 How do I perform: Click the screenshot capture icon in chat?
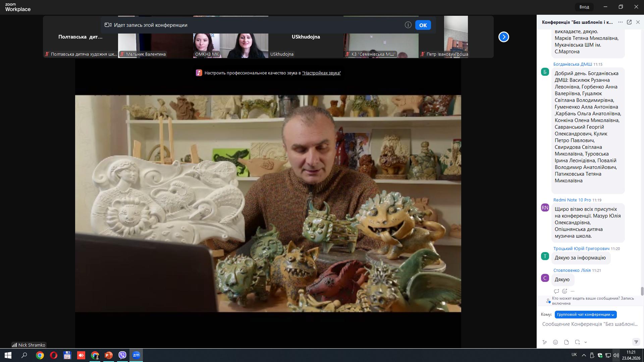(x=577, y=342)
